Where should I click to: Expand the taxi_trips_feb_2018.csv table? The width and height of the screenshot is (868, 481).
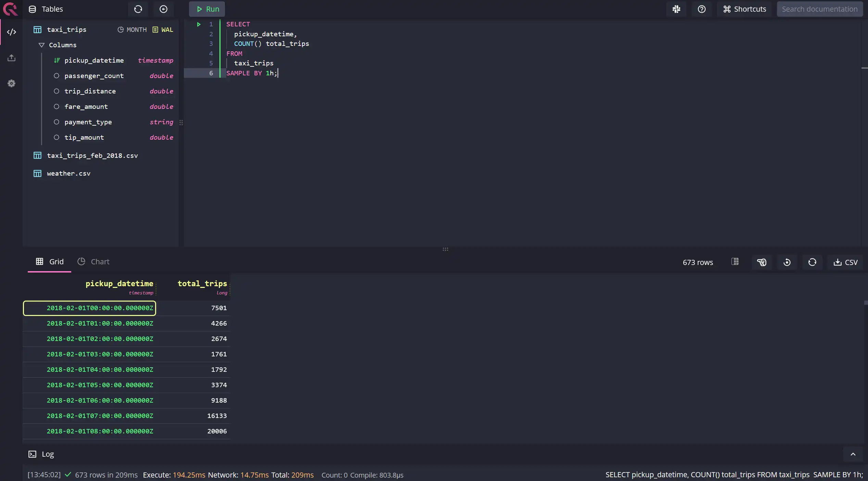[x=92, y=155]
